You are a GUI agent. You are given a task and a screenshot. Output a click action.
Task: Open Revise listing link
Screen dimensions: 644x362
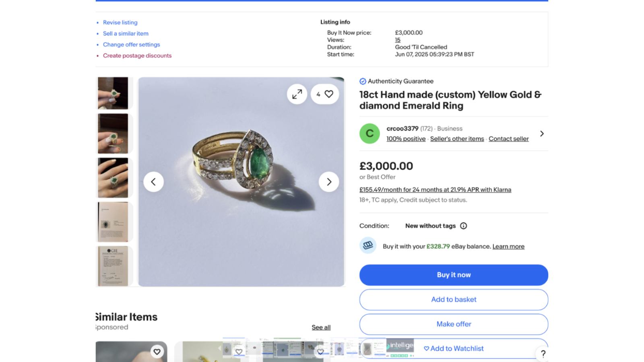[x=120, y=23]
